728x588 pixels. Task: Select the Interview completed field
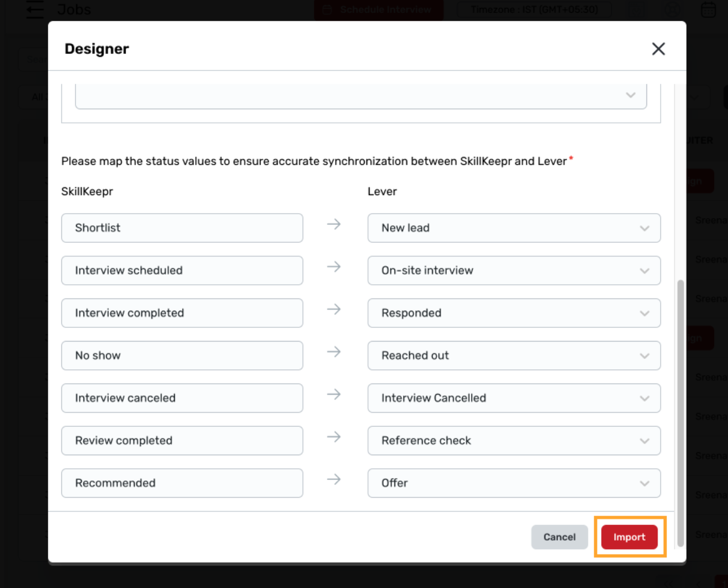tap(182, 313)
